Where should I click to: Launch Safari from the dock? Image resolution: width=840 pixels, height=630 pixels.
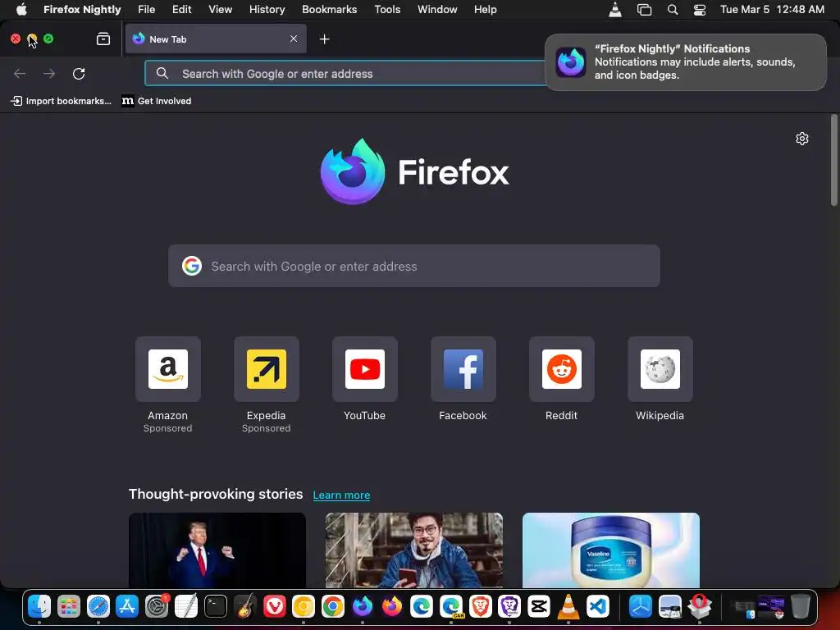click(x=98, y=606)
